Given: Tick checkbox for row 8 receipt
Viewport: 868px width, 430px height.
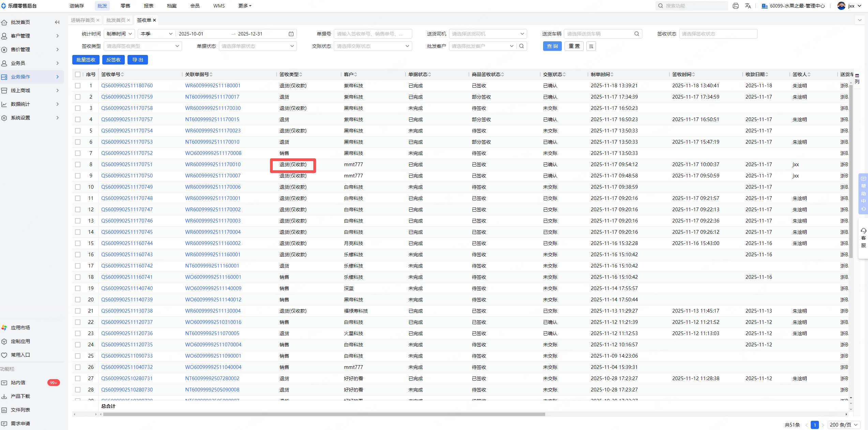Looking at the screenshot, I should (x=78, y=164).
